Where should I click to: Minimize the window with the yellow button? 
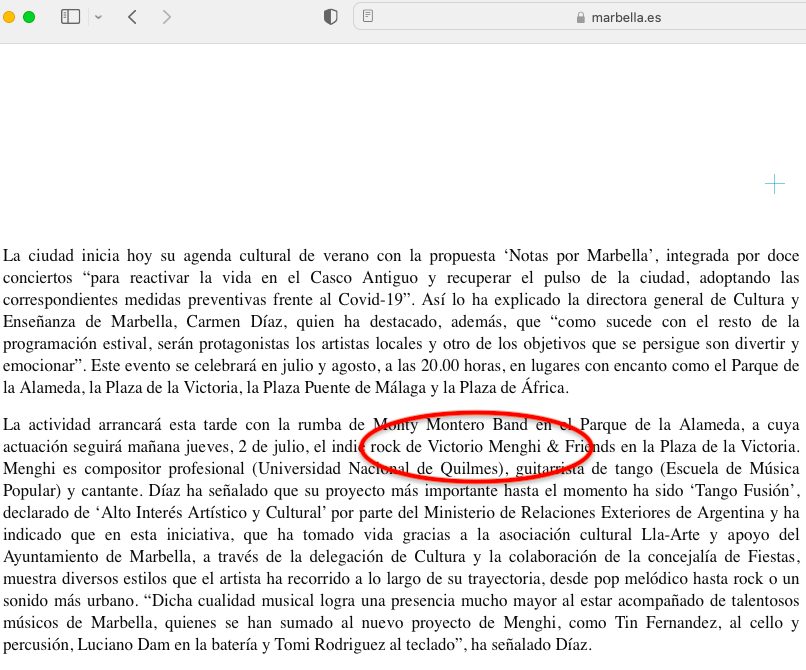point(8,17)
